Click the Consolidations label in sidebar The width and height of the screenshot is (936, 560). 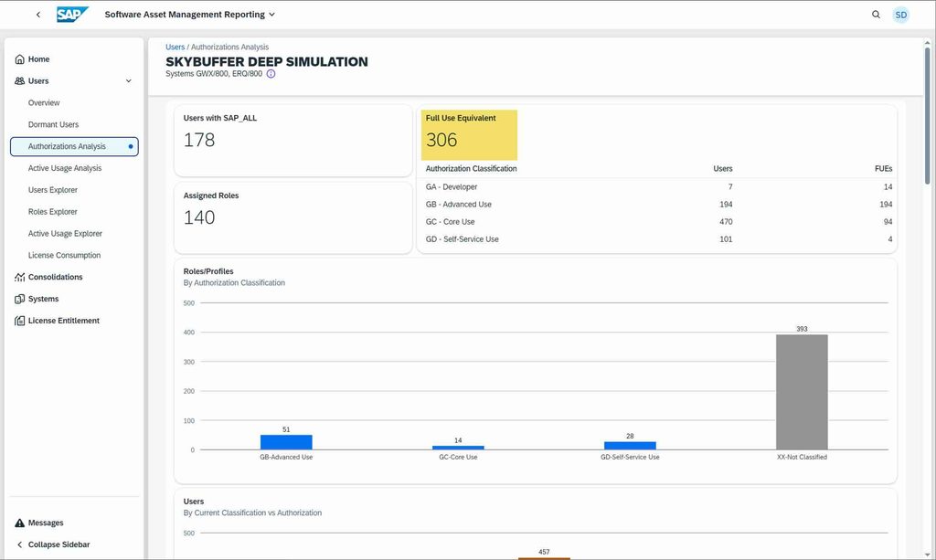(x=56, y=277)
